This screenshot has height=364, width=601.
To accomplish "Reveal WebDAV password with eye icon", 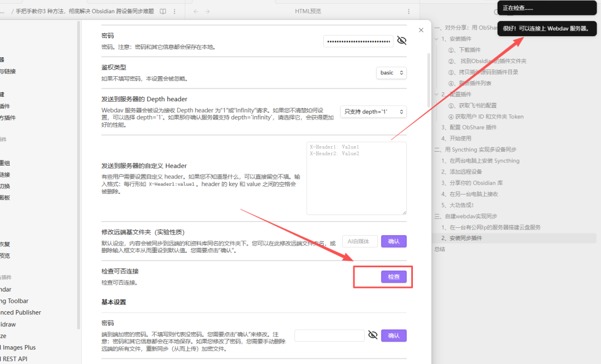I will tap(401, 41).
